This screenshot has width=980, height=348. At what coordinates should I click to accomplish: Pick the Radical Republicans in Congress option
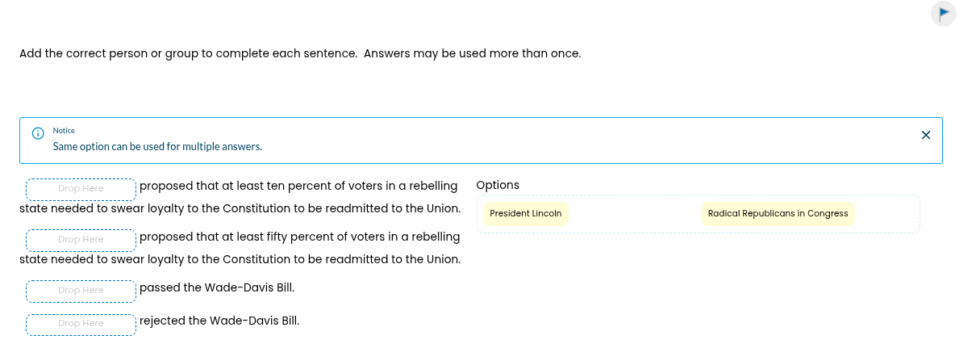(778, 214)
